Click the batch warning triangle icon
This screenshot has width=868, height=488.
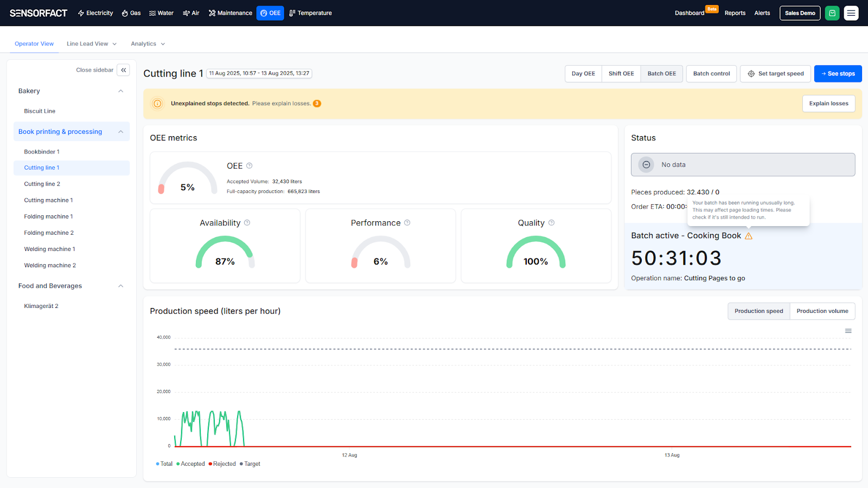[749, 236]
